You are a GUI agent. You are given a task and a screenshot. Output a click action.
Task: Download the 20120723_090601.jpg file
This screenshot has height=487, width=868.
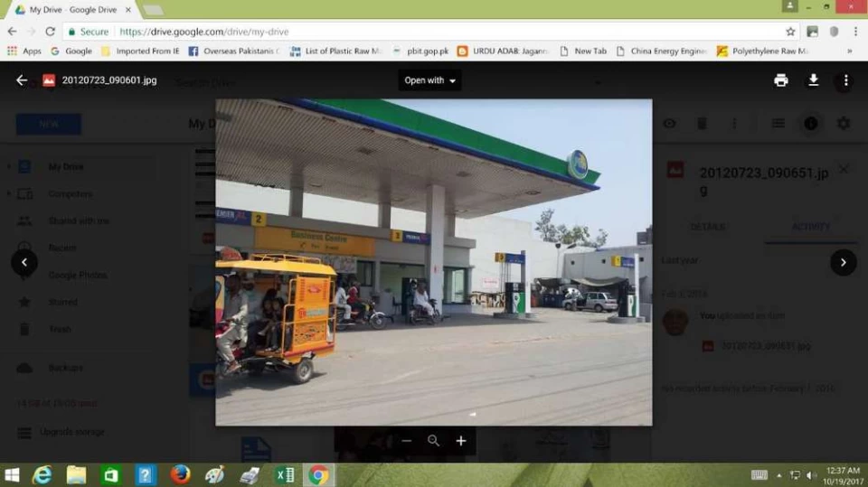(813, 80)
